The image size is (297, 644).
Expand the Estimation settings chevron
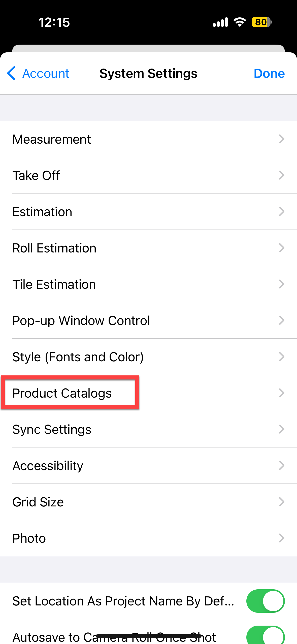coord(281,212)
